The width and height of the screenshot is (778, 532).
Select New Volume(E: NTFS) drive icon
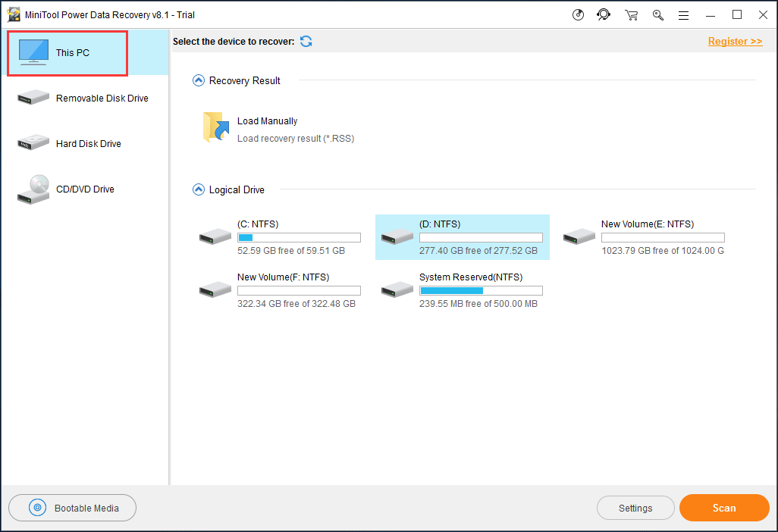coord(579,236)
